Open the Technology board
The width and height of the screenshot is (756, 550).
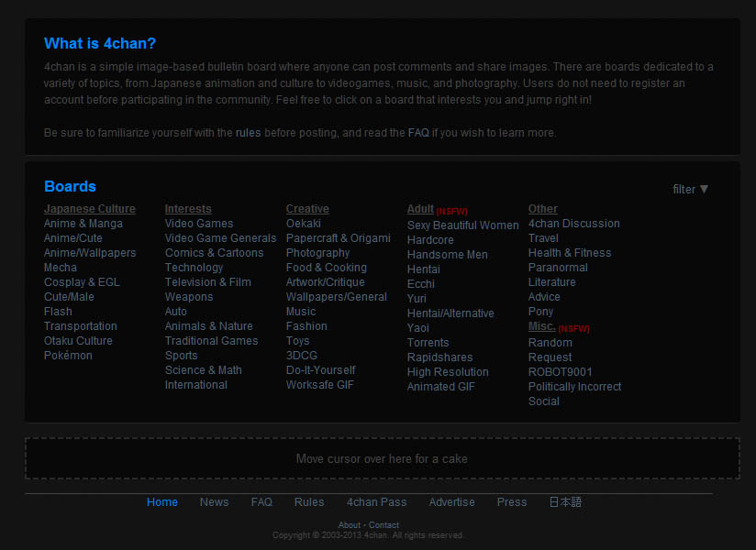click(194, 268)
